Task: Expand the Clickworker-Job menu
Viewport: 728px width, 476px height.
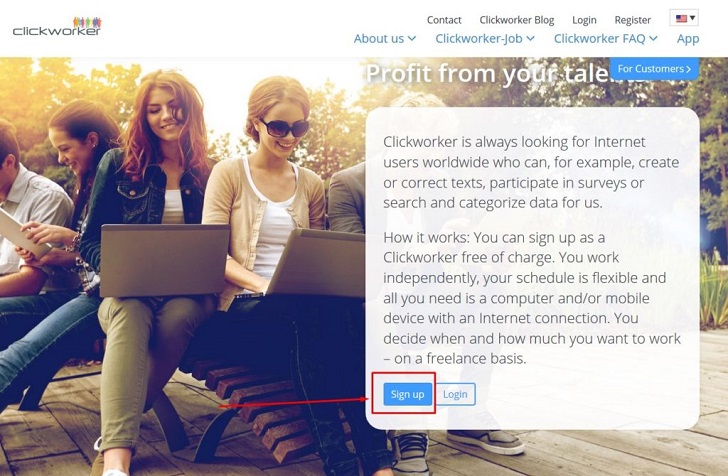Action: pyautogui.click(x=485, y=39)
